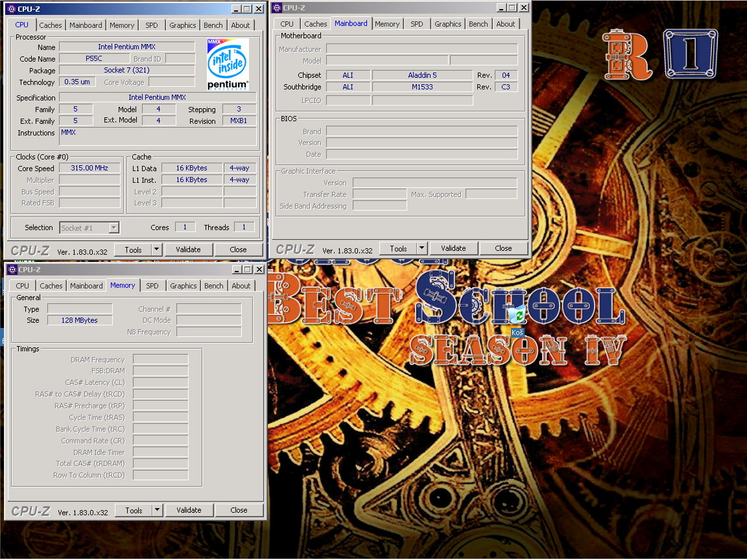Click the Tools button in the Memory window
Image resolution: width=747 pixels, height=560 pixels.
[x=134, y=510]
